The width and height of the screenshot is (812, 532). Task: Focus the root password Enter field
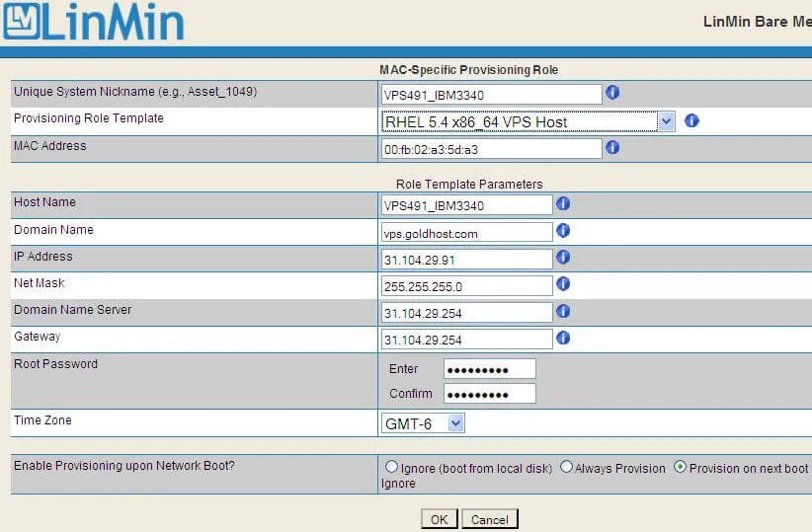pos(489,369)
